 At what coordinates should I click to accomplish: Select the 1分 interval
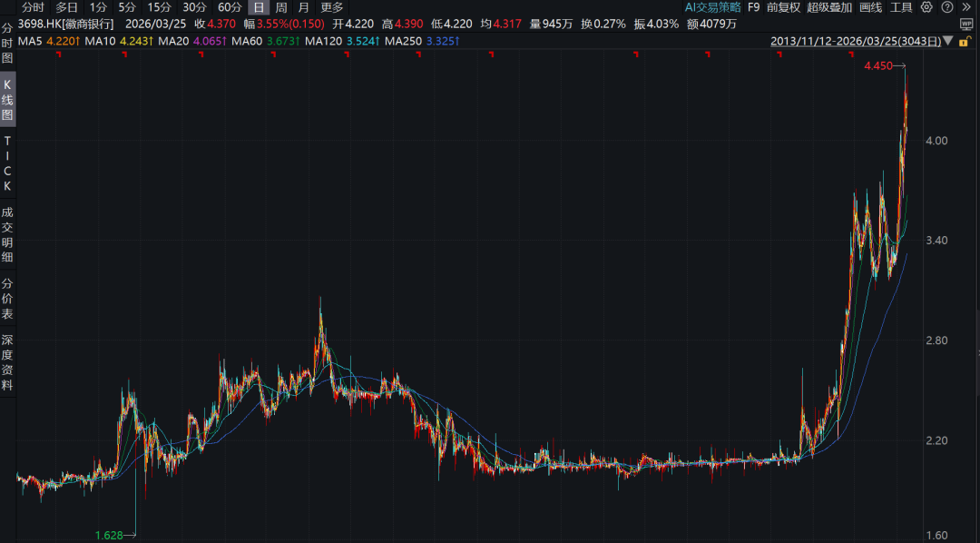(98, 7)
